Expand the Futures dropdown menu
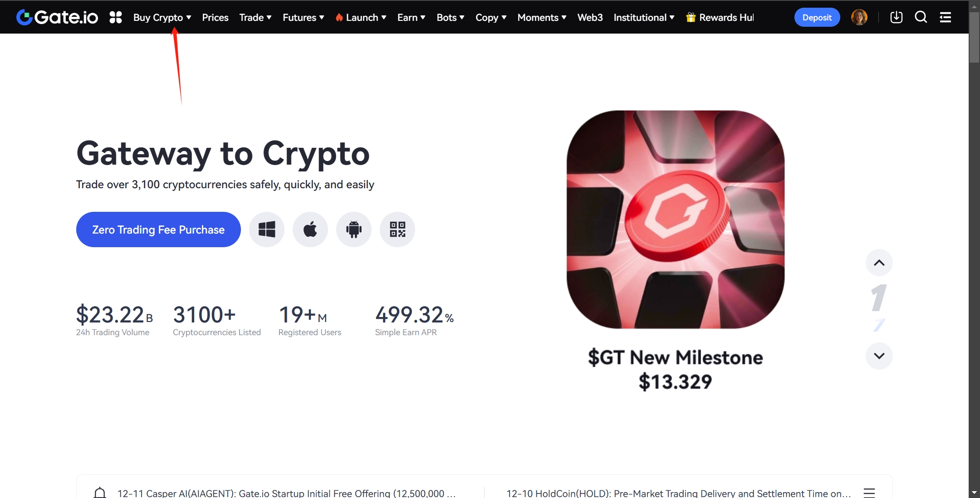 pos(303,17)
